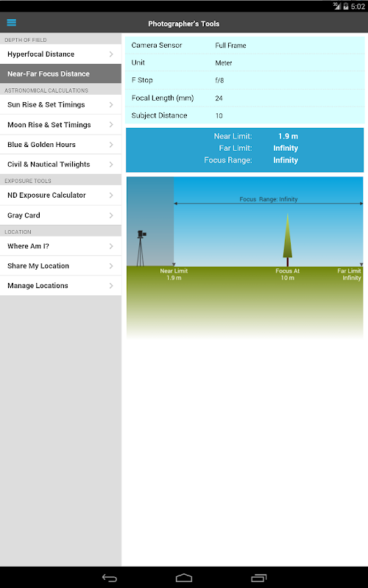
Task: Tap the battery icon in status bar
Action: pyautogui.click(x=345, y=6)
